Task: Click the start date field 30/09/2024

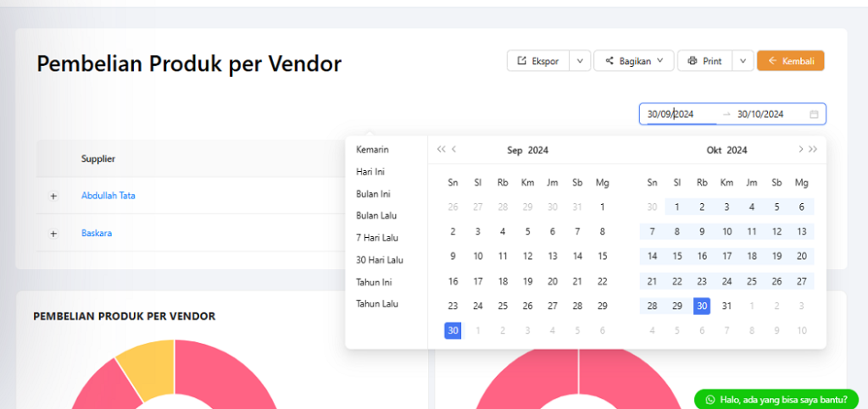Action: [x=681, y=113]
